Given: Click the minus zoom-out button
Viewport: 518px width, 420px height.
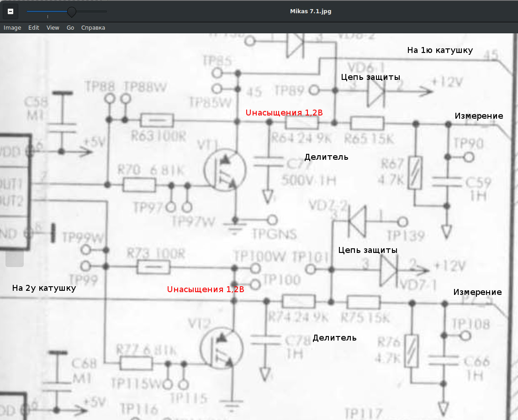Looking at the screenshot, I should [x=11, y=11].
